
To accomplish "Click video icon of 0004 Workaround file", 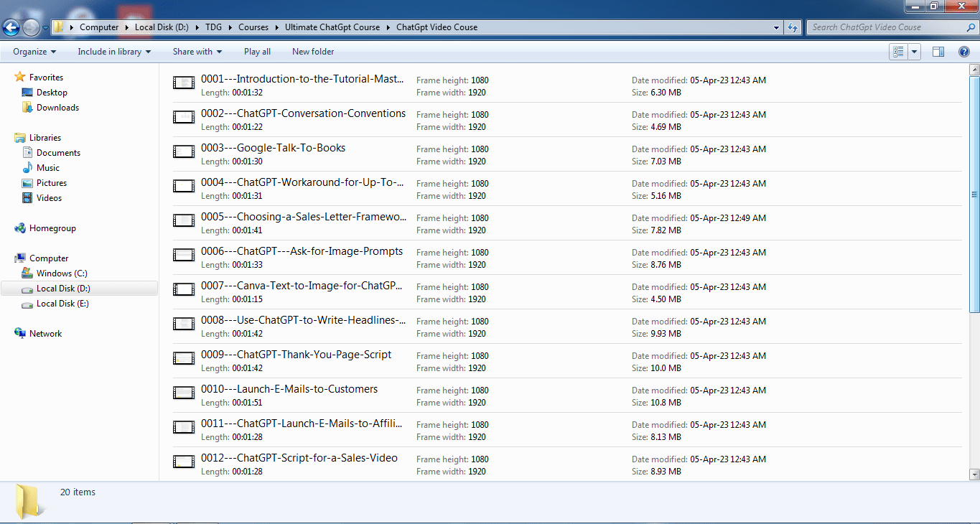I will click(184, 186).
